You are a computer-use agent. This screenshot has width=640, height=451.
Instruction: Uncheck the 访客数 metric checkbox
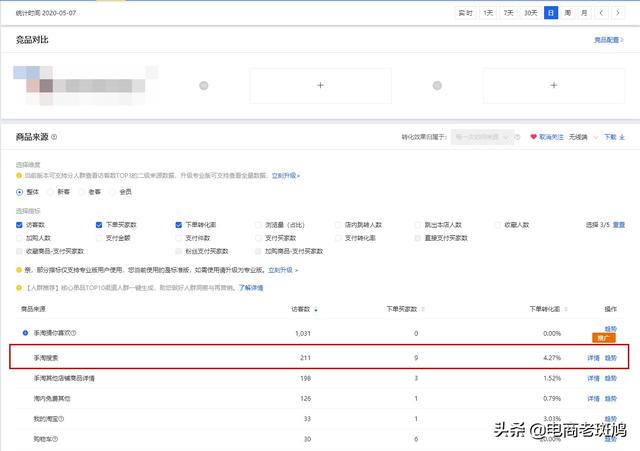tap(20, 225)
